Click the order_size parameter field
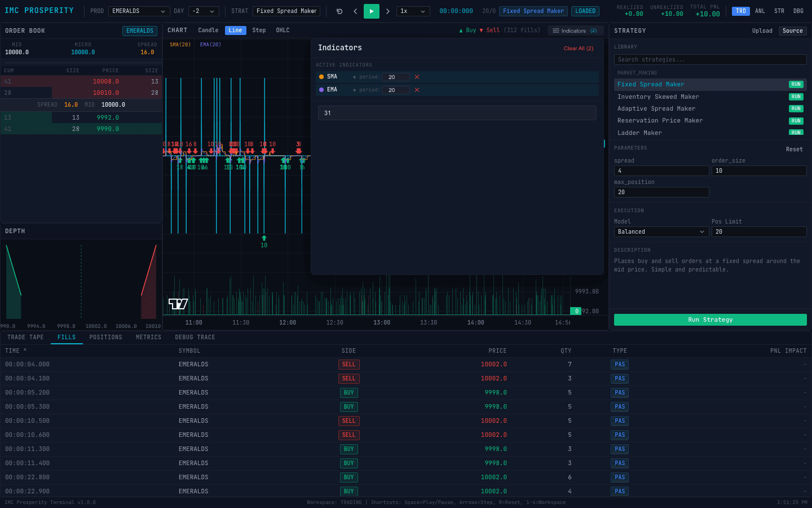 click(x=759, y=170)
